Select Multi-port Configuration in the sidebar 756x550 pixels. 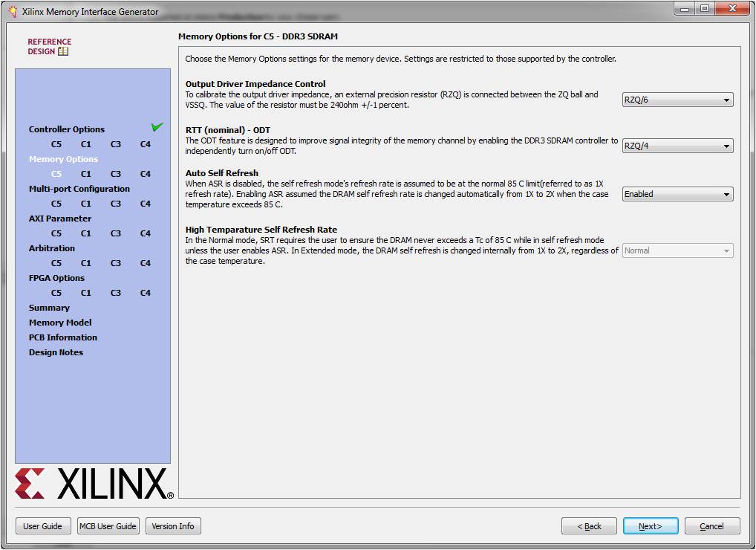click(79, 189)
